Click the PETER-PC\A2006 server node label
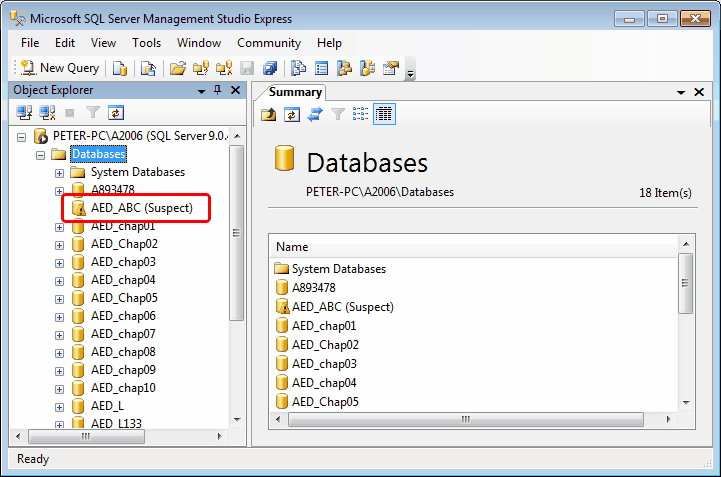This screenshot has height=477, width=721. [x=139, y=136]
